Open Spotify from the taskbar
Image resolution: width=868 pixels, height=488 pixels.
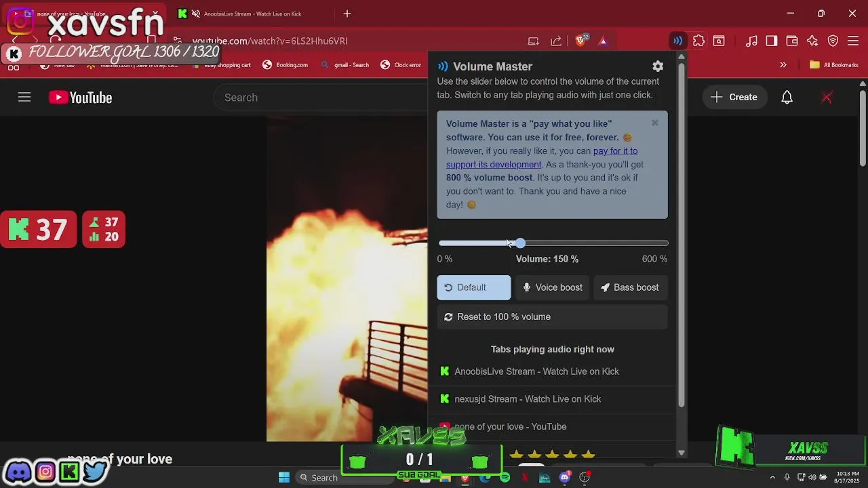(505, 478)
